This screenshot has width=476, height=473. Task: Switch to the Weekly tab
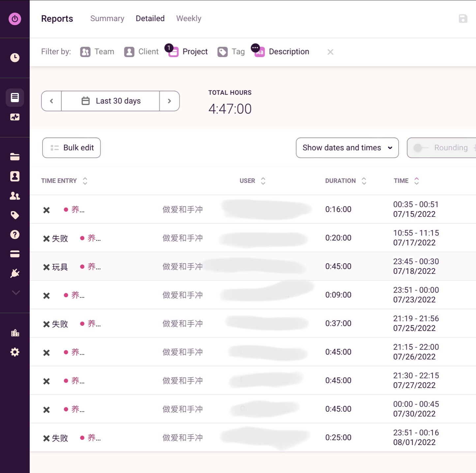tap(189, 18)
